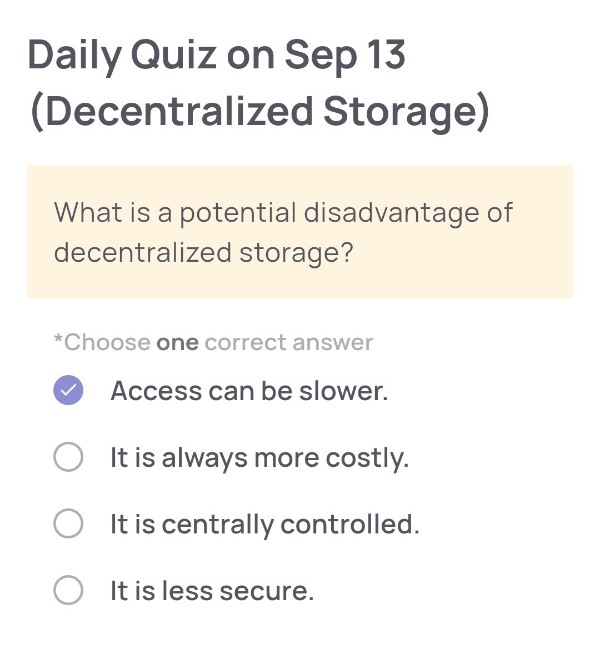This screenshot has height=654, width=600.
Task: Click the "(Decentralized Storage)" heading line
Action: click(260, 112)
